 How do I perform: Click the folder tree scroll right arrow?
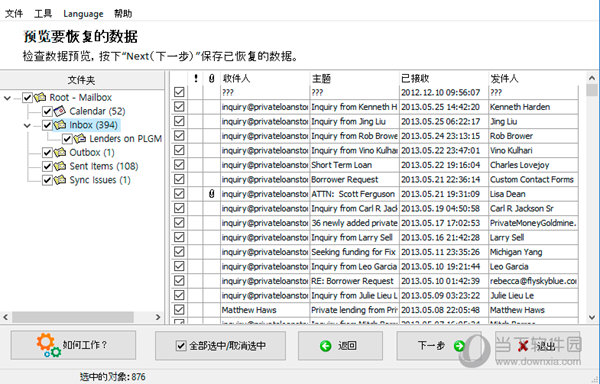[x=158, y=317]
